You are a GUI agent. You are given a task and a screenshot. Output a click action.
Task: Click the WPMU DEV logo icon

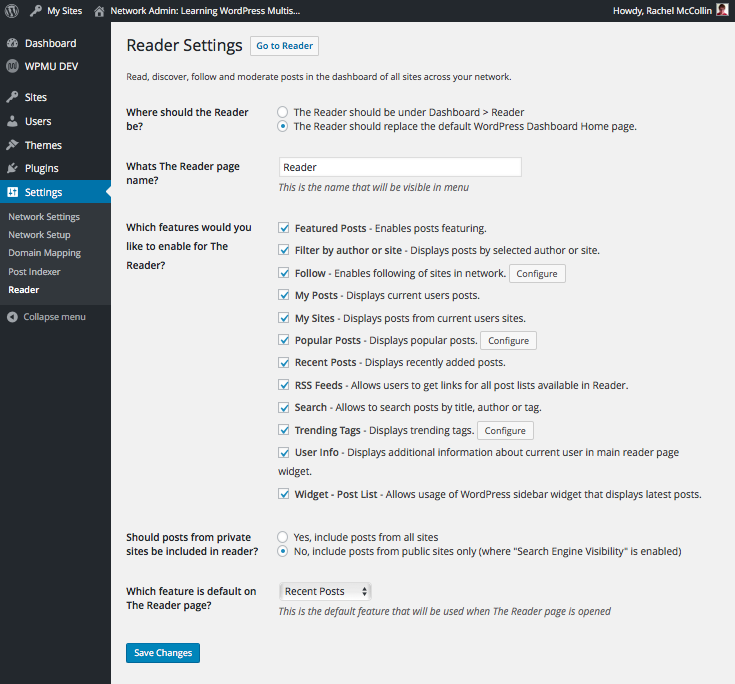tap(13, 66)
